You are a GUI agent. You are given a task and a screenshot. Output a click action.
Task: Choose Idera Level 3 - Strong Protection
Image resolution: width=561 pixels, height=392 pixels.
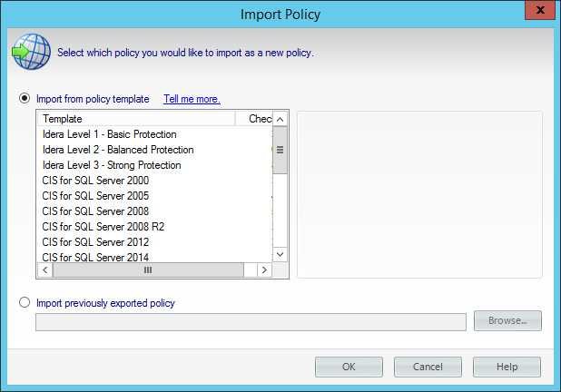point(112,165)
